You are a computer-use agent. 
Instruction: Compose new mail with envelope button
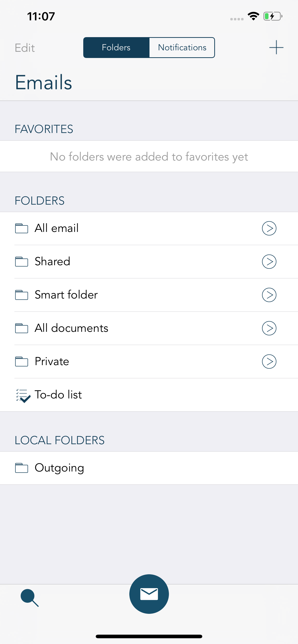(149, 594)
